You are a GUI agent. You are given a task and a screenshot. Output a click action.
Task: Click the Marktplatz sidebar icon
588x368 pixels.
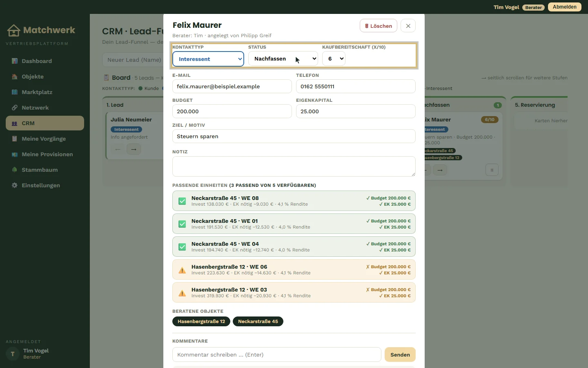(15, 92)
